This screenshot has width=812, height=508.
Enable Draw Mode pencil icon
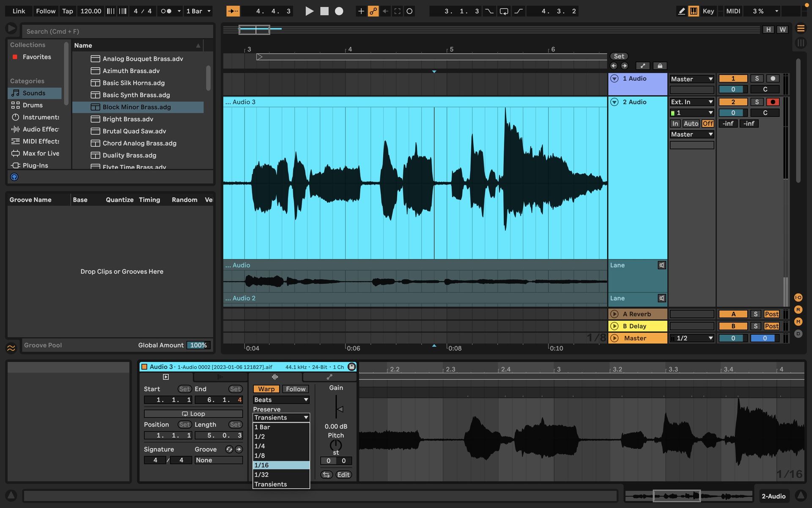point(681,11)
